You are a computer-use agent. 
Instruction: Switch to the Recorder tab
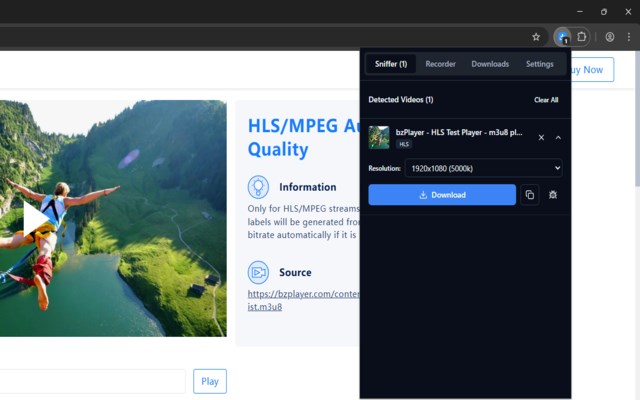point(440,64)
